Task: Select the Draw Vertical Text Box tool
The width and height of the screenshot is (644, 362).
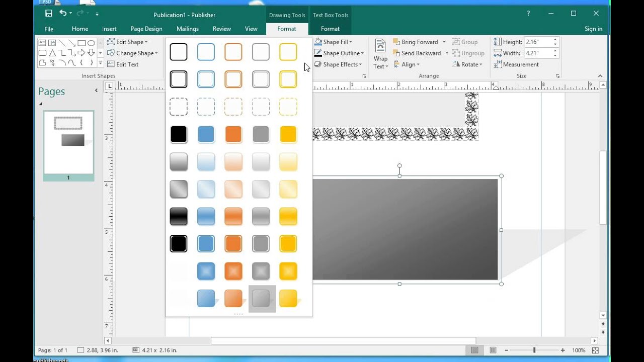Action: (x=52, y=43)
